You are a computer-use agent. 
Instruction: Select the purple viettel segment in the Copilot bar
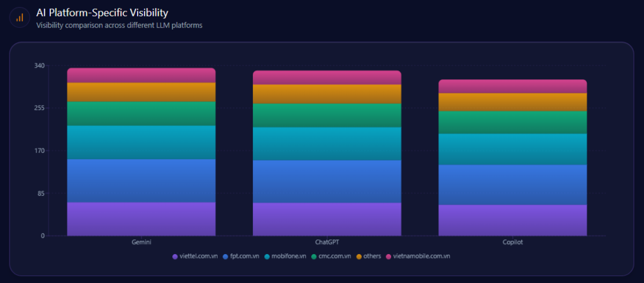coord(513,220)
